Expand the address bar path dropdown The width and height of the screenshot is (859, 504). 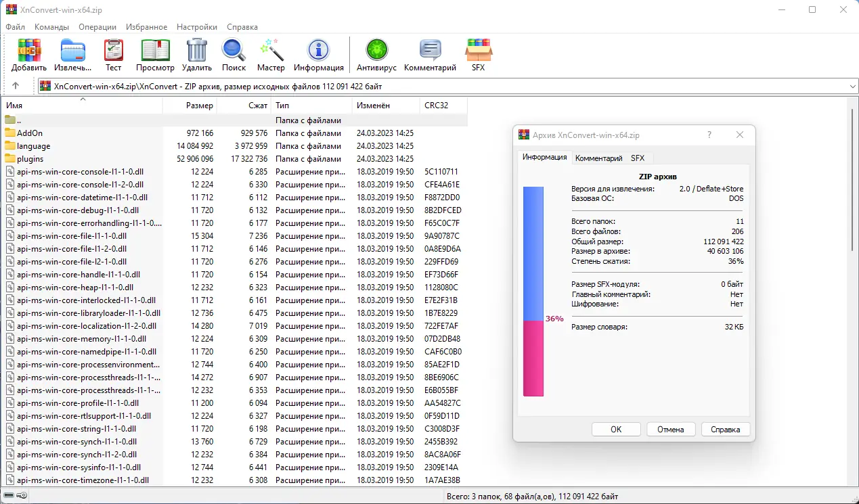[x=852, y=87]
